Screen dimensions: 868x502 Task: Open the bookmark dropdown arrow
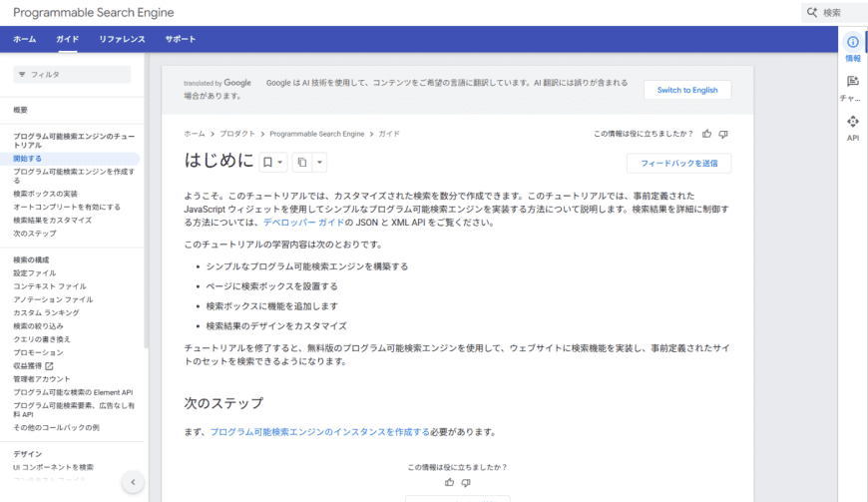point(280,162)
